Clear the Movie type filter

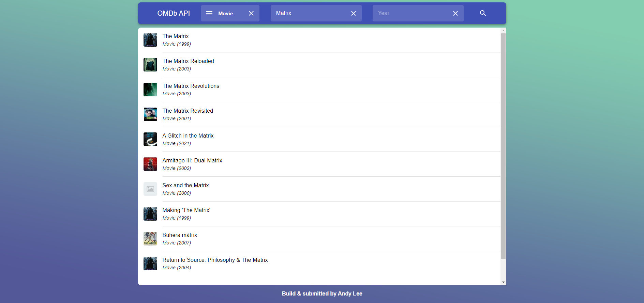pos(251,13)
